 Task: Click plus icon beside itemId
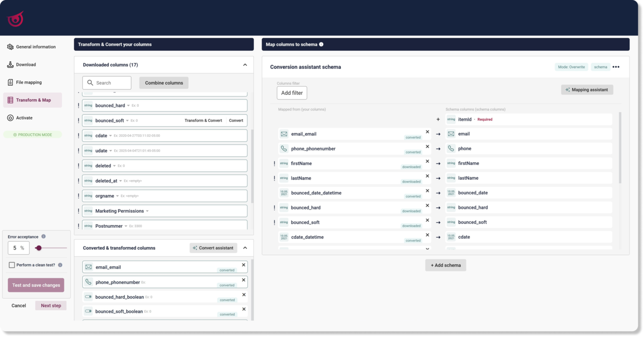coord(438,119)
